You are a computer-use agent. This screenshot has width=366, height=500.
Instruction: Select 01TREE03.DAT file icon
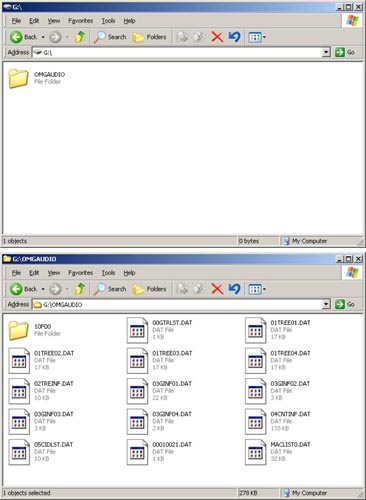click(137, 361)
